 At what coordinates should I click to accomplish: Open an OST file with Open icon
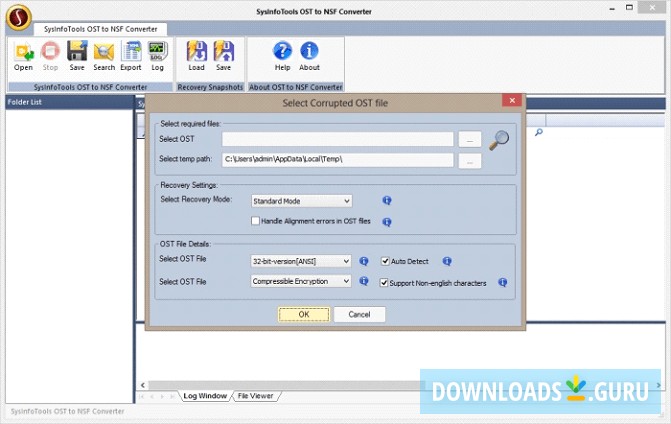[24, 56]
